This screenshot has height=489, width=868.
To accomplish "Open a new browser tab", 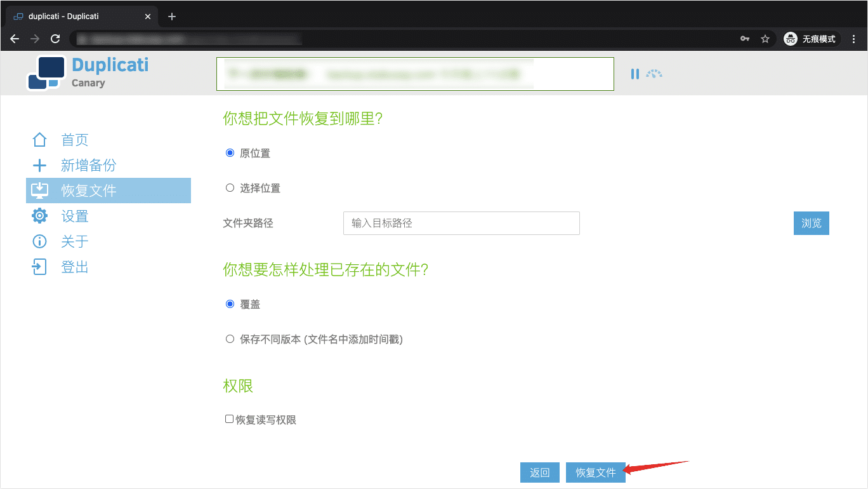I will click(x=172, y=17).
